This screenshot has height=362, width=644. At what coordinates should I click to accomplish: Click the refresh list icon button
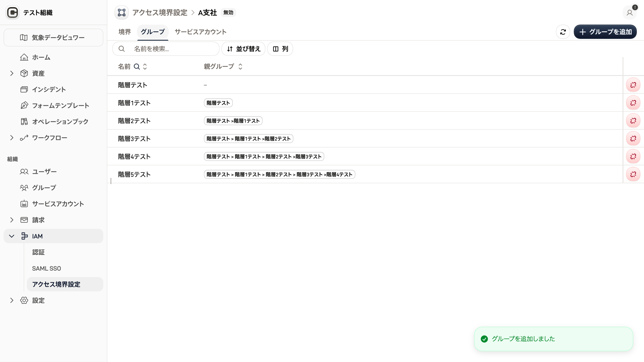563,32
